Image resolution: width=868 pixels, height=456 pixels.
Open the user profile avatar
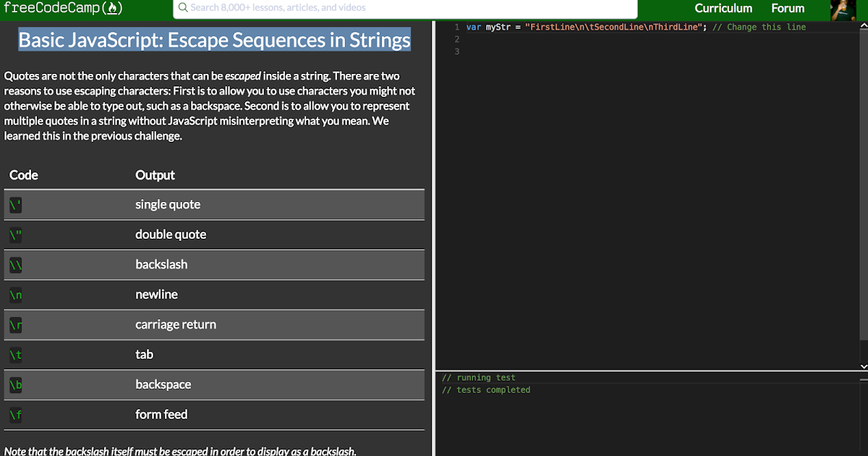843,9
